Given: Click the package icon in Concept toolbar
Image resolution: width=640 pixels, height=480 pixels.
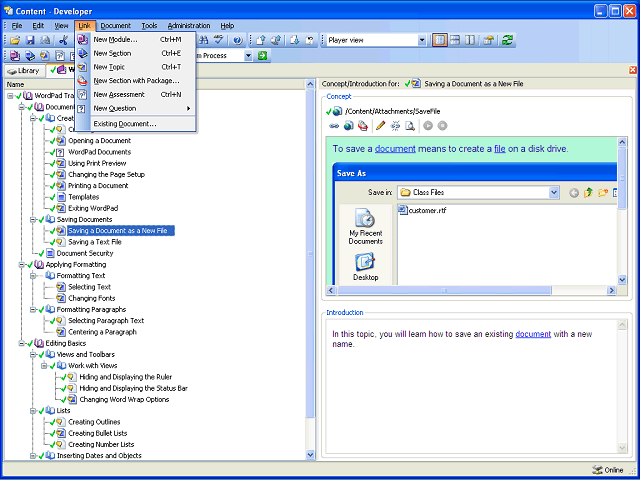Looking at the screenshot, I should pos(363,126).
